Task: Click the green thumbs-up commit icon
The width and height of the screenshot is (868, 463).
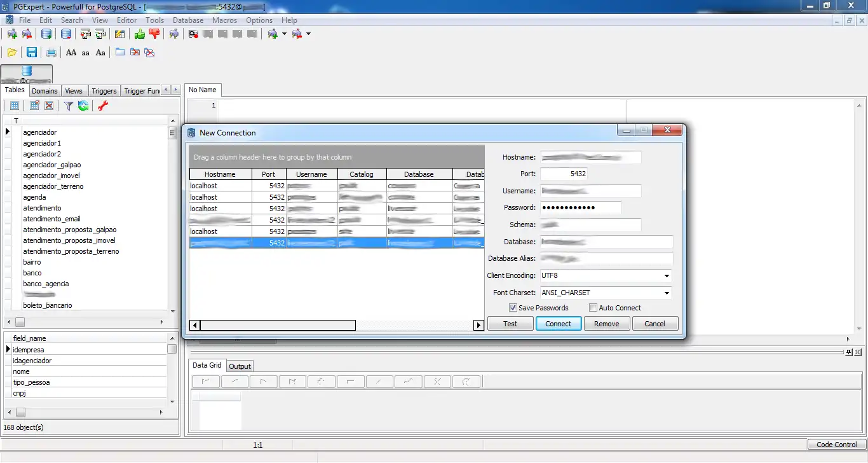Action: pos(139,34)
